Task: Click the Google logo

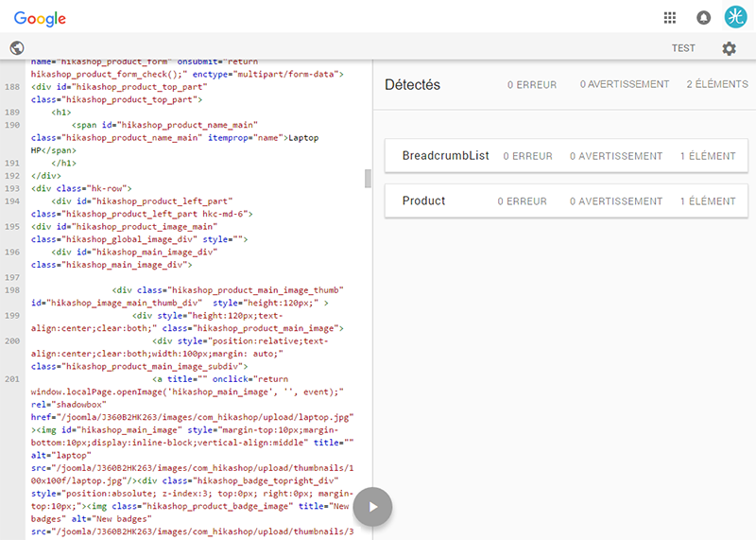Action: (40, 19)
